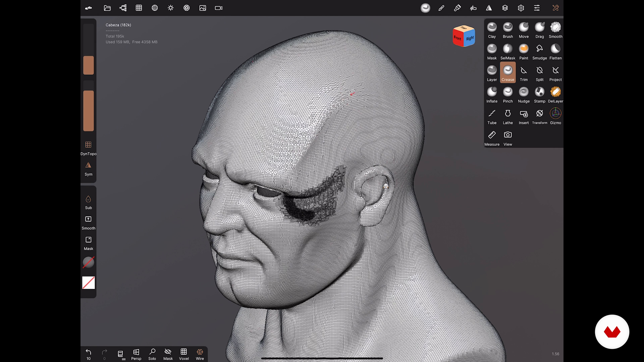Open the current tool sphere settings
644x362 pixels.
tap(425, 8)
